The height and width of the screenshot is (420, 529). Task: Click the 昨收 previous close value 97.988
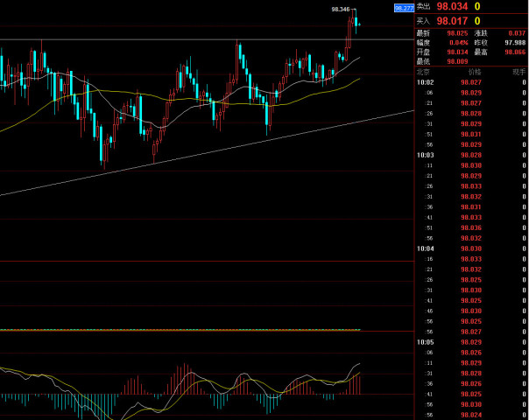click(515, 43)
